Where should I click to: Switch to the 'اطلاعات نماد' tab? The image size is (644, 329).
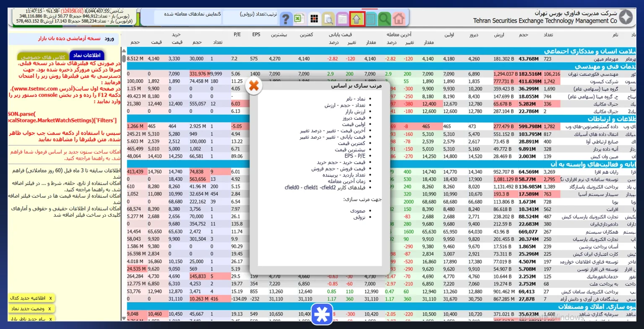point(87,55)
